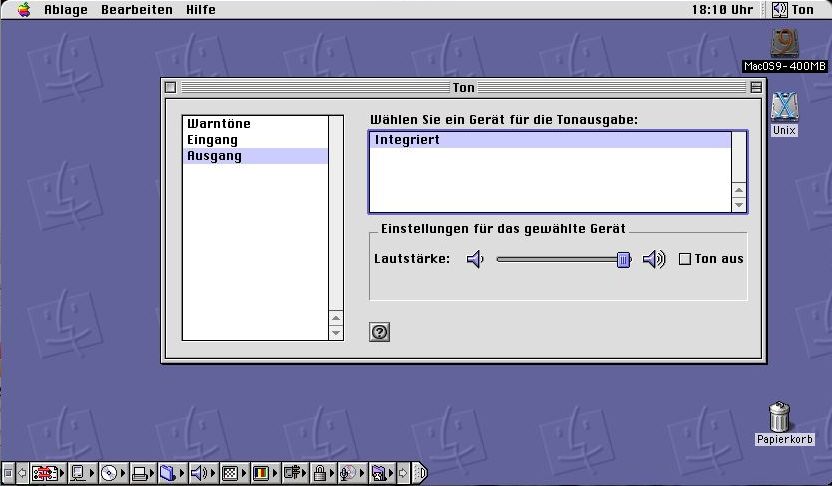Click the control strip left scroll arrow

[x=22, y=473]
